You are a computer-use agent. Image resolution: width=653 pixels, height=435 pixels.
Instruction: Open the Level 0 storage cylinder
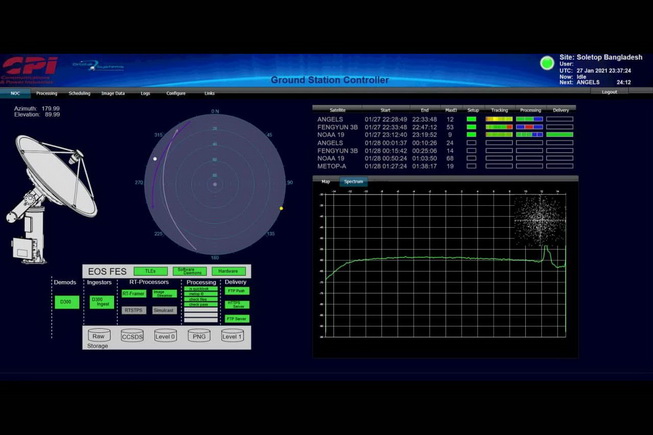click(x=165, y=336)
